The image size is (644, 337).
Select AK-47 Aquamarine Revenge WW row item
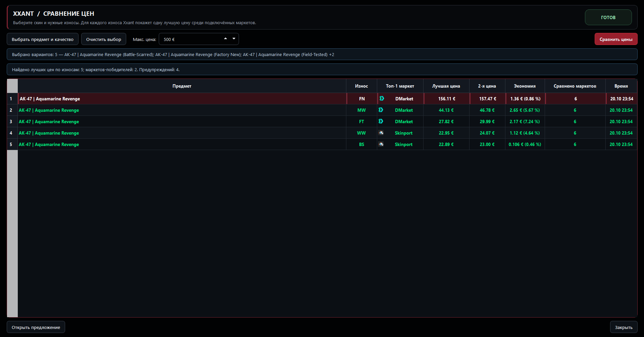[x=182, y=133]
